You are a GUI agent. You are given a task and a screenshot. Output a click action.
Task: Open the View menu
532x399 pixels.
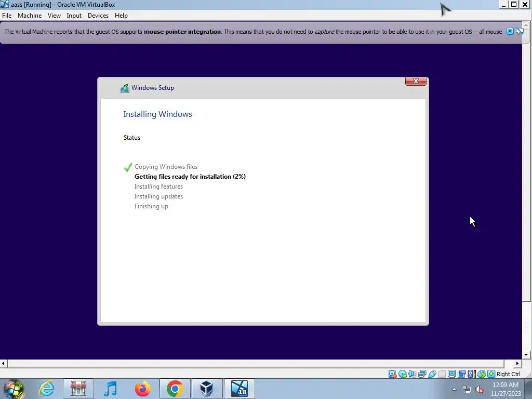54,16
